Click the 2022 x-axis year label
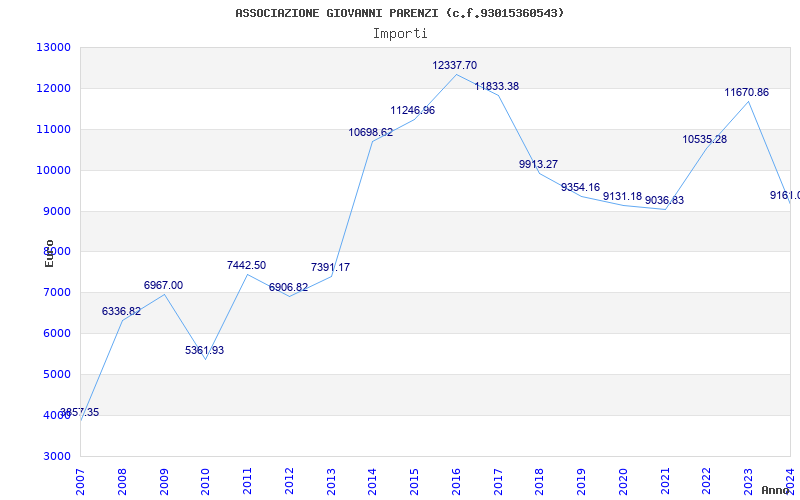This screenshot has width=800, height=500. click(707, 481)
